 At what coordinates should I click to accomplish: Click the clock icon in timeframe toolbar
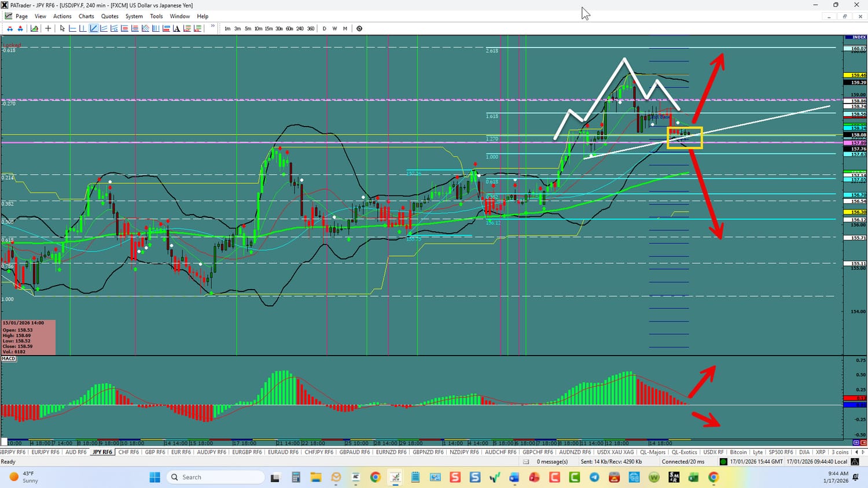(359, 28)
